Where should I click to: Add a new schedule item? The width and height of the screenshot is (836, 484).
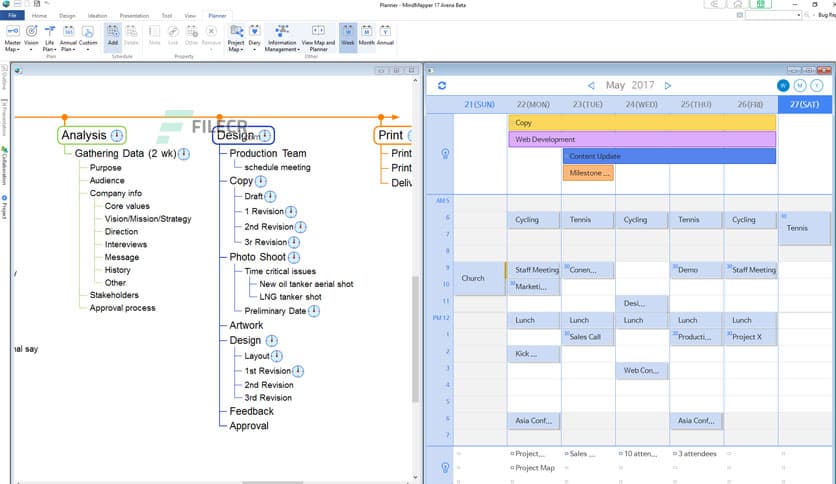pyautogui.click(x=112, y=36)
